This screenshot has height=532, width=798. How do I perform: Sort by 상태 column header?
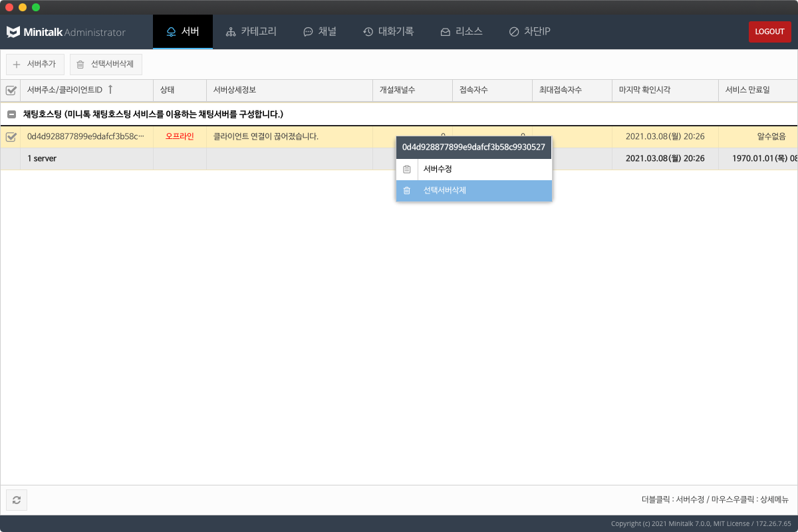click(180, 90)
